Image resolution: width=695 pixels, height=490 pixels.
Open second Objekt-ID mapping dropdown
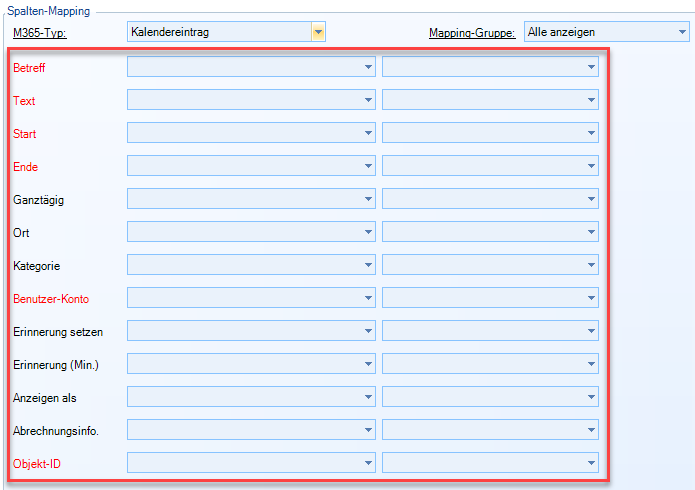[490, 463]
